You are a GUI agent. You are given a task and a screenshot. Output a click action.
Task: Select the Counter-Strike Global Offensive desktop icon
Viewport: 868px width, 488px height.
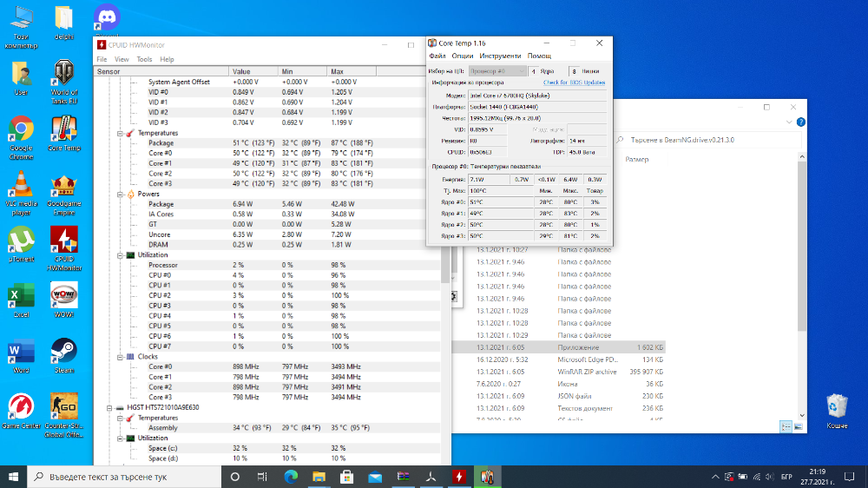coord(63,415)
